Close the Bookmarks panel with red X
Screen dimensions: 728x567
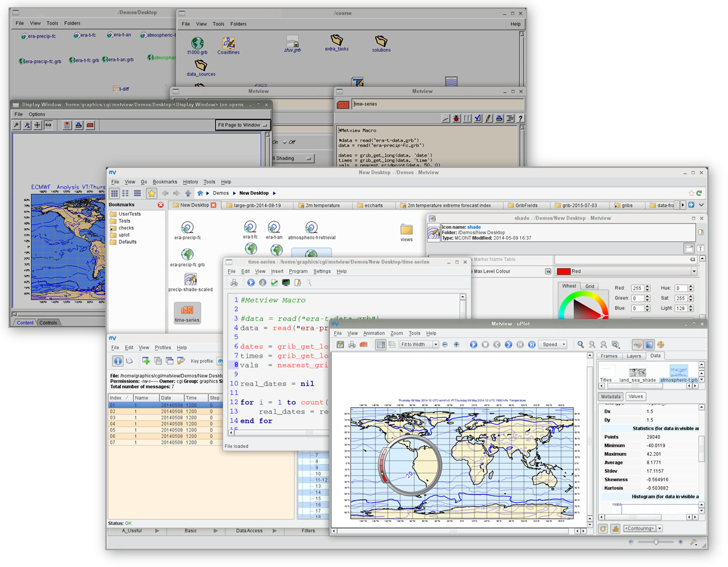coord(161,205)
